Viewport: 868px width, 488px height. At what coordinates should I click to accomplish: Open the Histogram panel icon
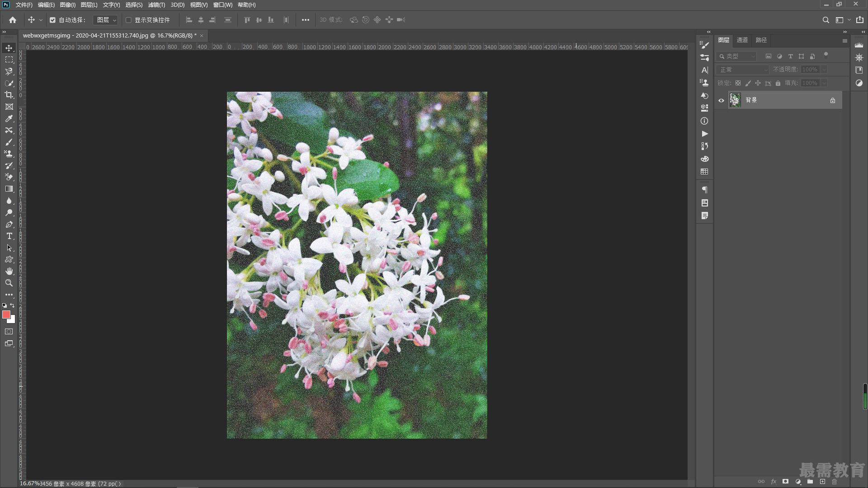(859, 45)
